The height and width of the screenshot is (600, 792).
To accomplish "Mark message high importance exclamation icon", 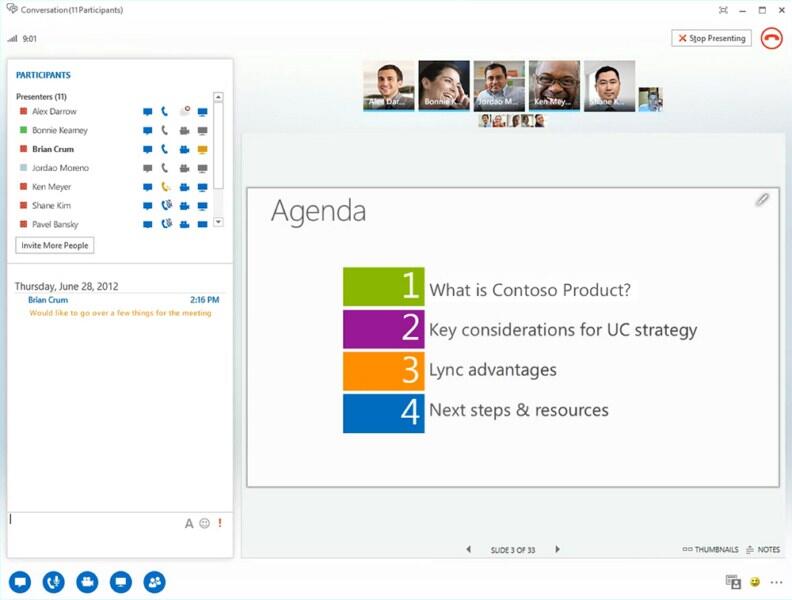I will coord(220,523).
